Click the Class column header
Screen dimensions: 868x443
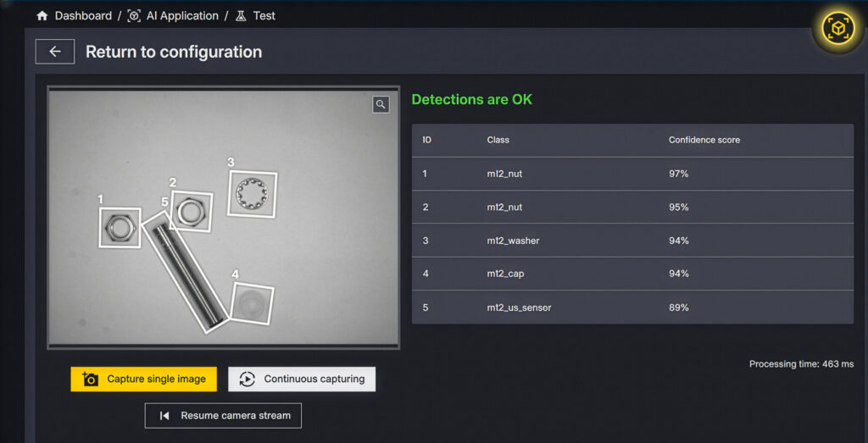click(498, 140)
